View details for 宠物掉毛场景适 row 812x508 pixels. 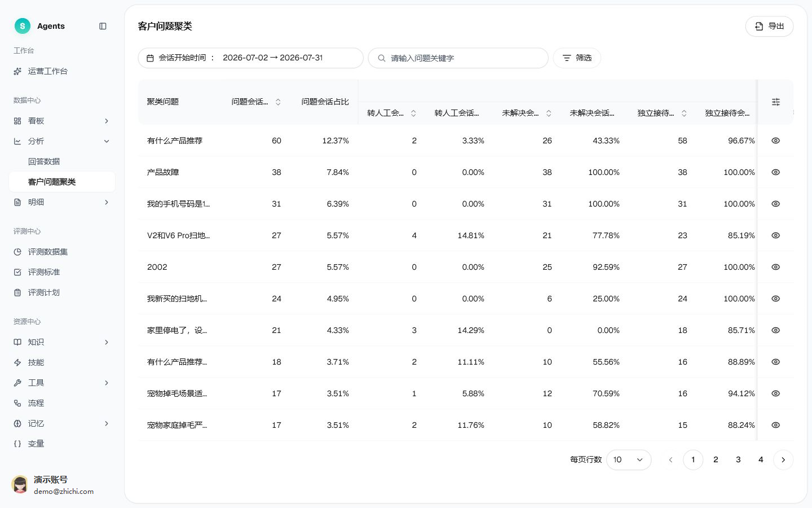pos(776,393)
